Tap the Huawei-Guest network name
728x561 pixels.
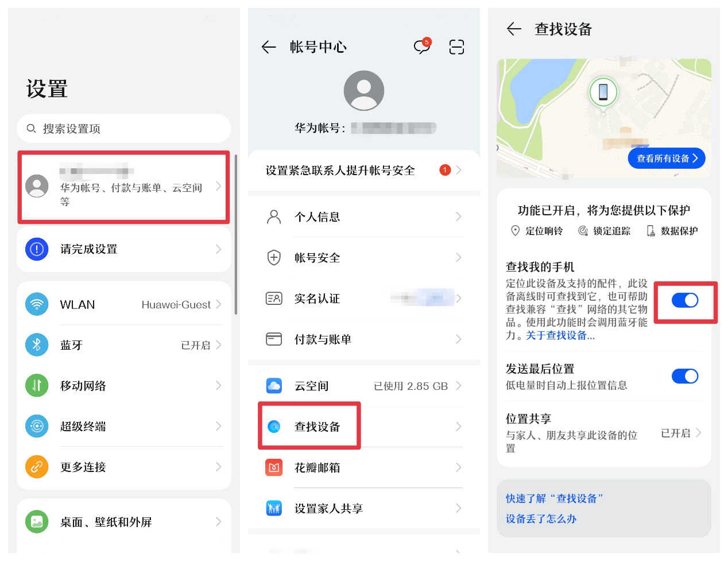[176, 305]
